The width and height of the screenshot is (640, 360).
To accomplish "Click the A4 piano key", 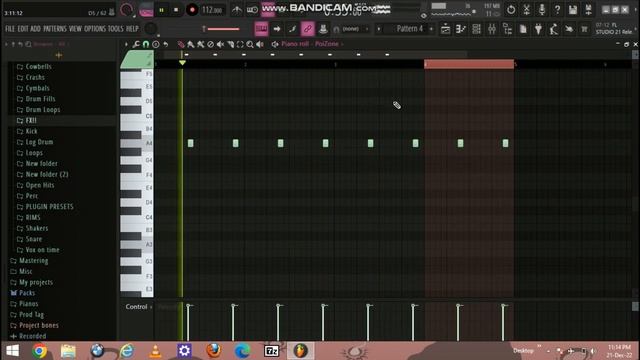I will coord(137,143).
